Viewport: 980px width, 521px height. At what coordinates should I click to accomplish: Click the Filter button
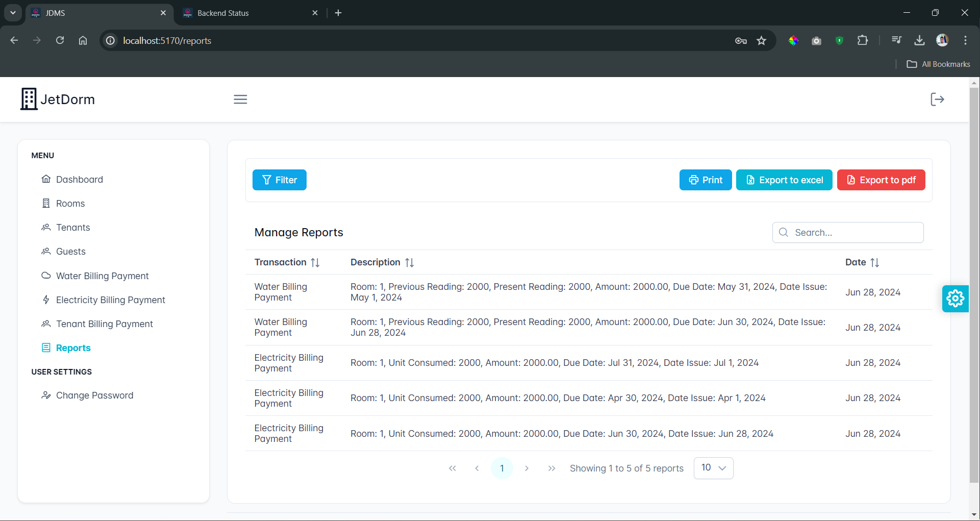pyautogui.click(x=280, y=180)
